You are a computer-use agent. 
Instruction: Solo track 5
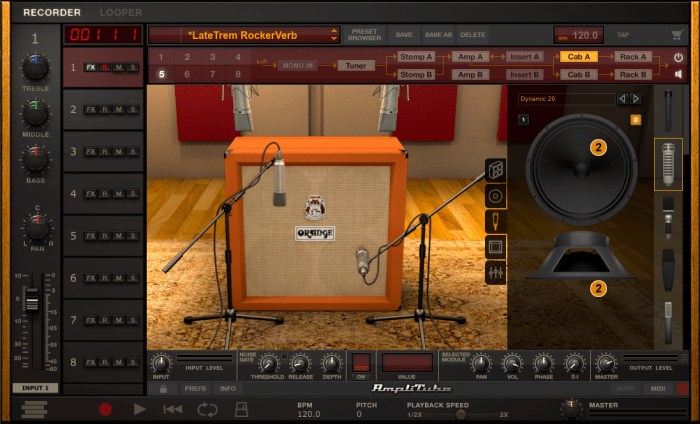tap(133, 236)
